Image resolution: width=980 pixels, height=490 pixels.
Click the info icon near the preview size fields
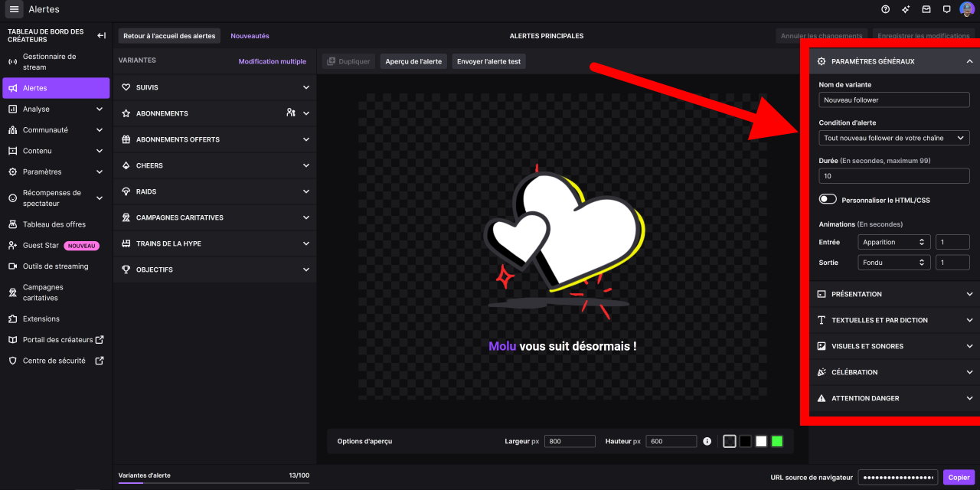707,441
